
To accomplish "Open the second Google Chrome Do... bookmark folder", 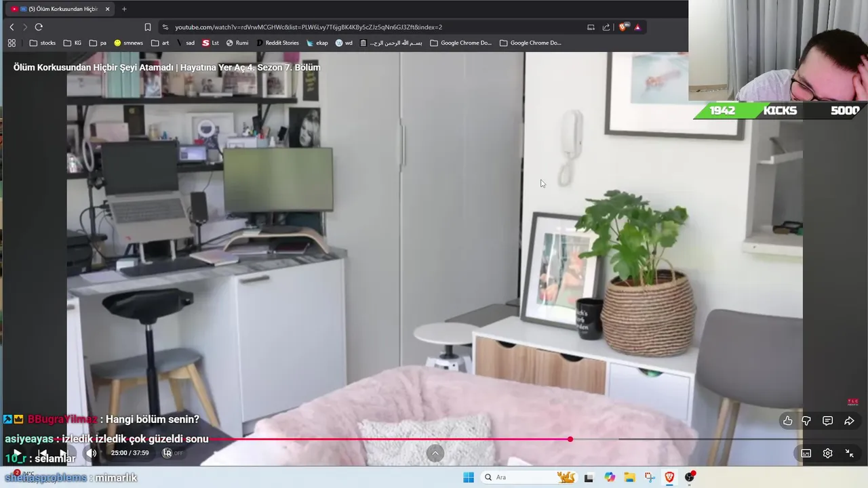I will 530,43.
